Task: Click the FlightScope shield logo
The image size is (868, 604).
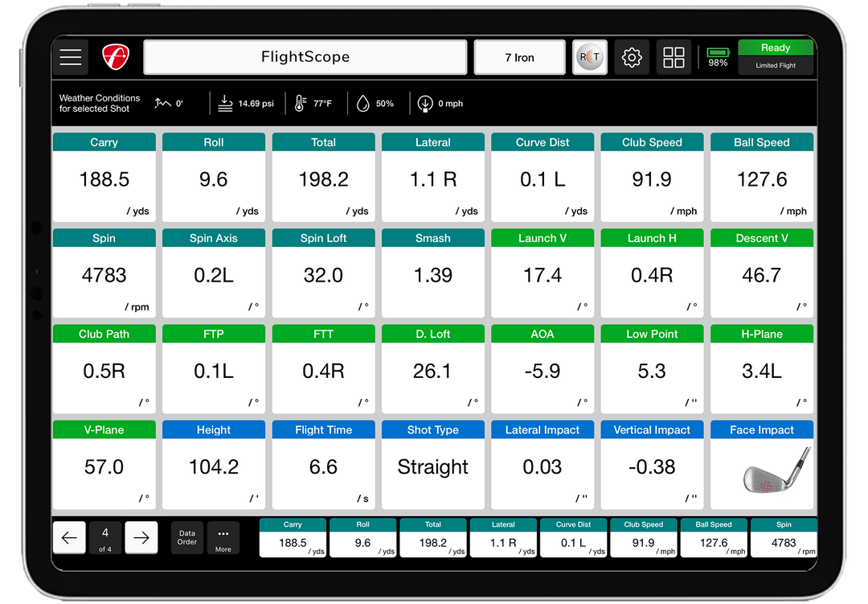Action: tap(115, 57)
